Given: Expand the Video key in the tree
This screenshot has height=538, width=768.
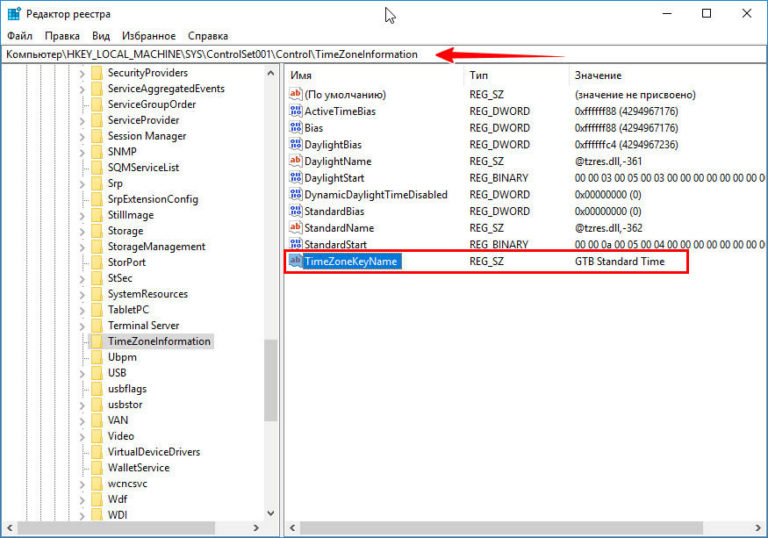Looking at the screenshot, I should point(81,436).
